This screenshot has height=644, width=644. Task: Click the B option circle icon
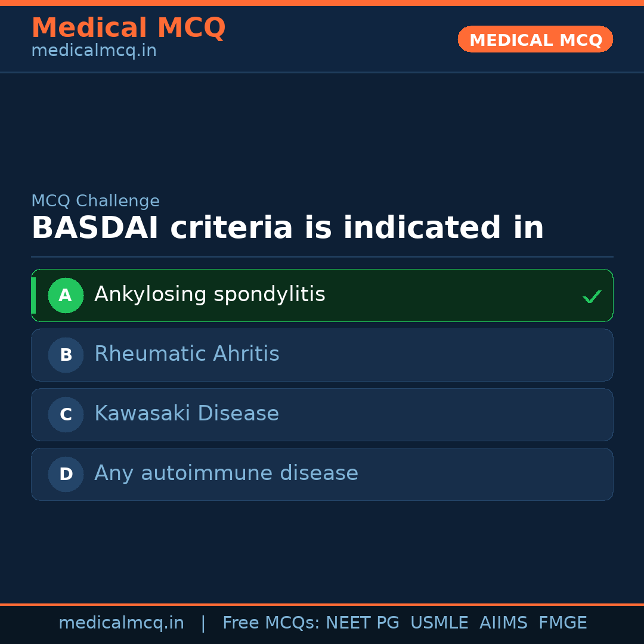(66, 355)
